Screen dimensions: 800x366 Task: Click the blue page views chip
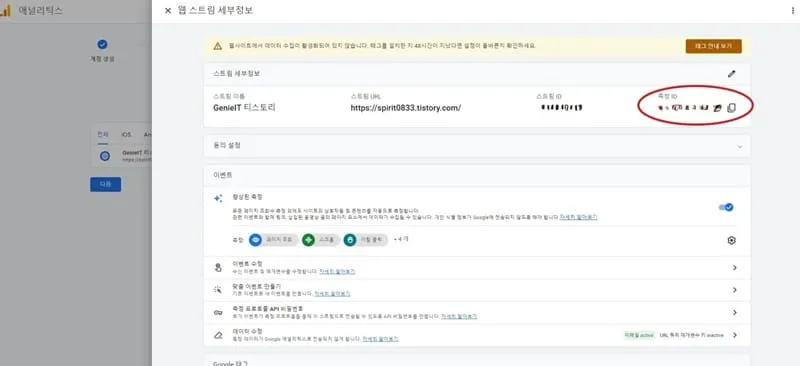[x=273, y=239]
